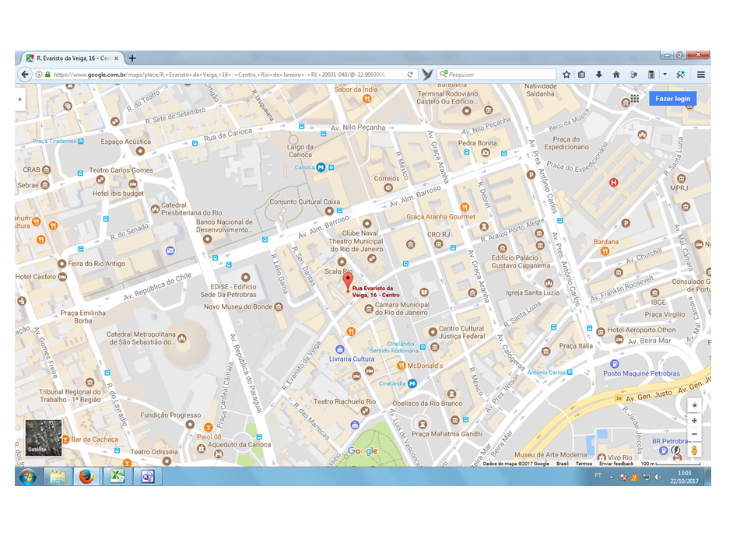Click the Novo Museu do Bonde label
Image resolution: width=747 pixels, height=560 pixels.
[x=238, y=306]
